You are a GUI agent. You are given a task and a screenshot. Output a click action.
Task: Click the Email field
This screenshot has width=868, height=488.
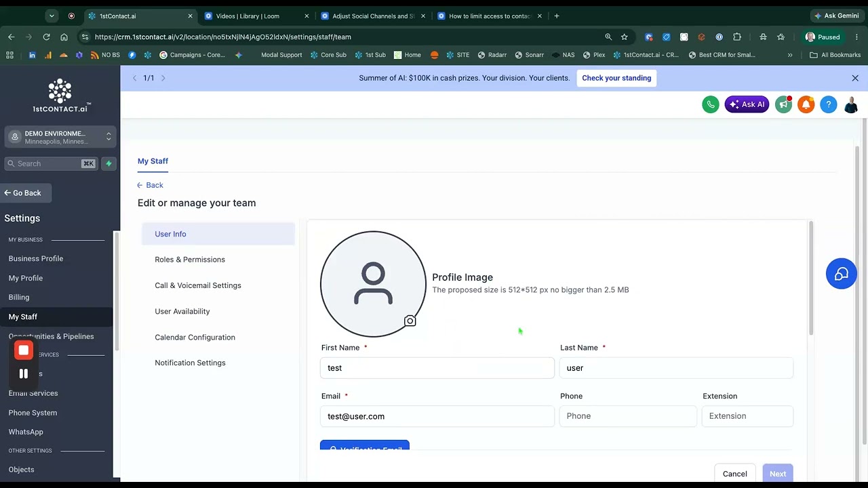click(437, 416)
